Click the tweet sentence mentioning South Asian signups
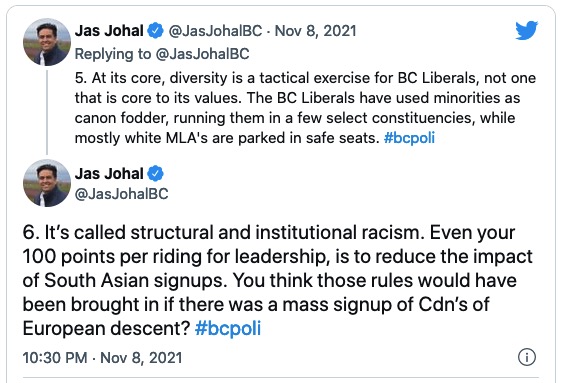Viewport: 564px width, 383px height. (x=277, y=256)
